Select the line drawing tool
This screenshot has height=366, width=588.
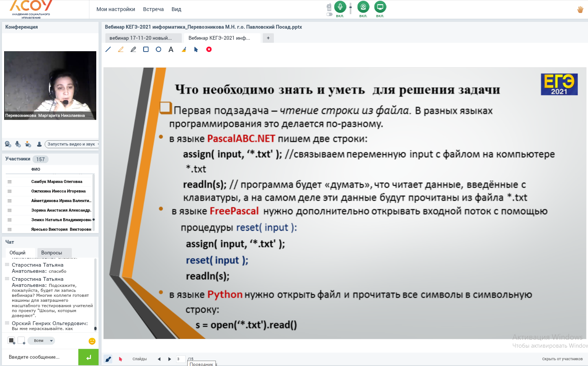[108, 49]
